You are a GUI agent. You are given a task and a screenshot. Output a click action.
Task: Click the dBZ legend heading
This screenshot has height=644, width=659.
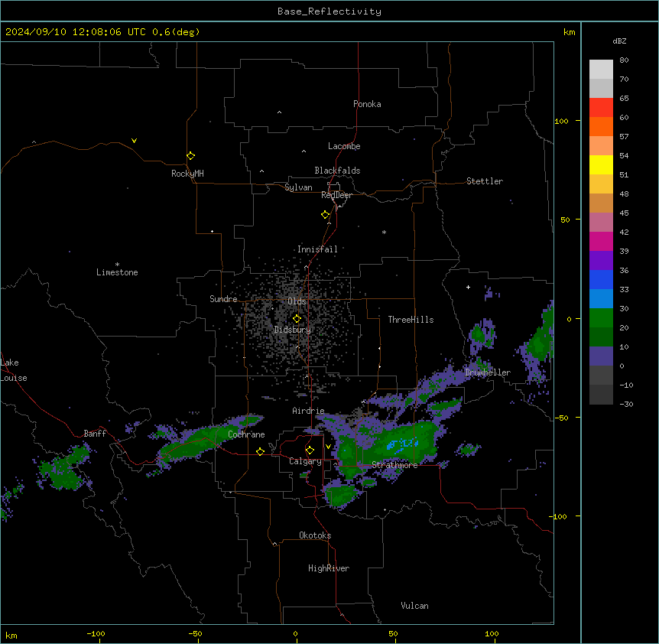click(x=619, y=41)
